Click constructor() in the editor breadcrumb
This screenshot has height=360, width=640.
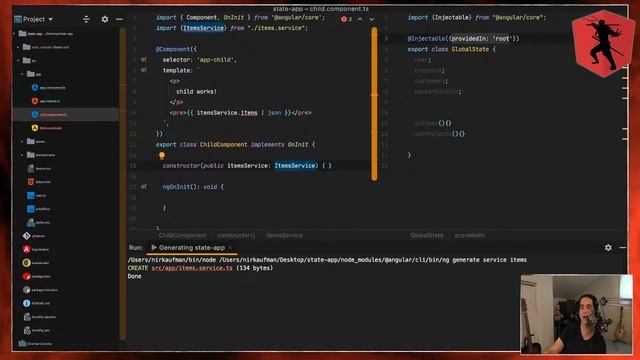tap(236, 236)
